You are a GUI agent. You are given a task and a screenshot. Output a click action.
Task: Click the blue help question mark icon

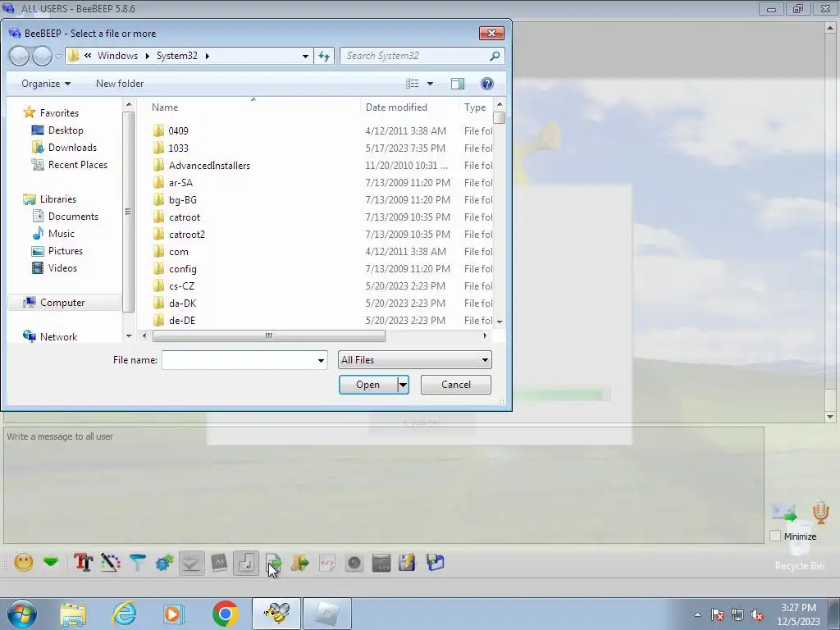(x=487, y=84)
